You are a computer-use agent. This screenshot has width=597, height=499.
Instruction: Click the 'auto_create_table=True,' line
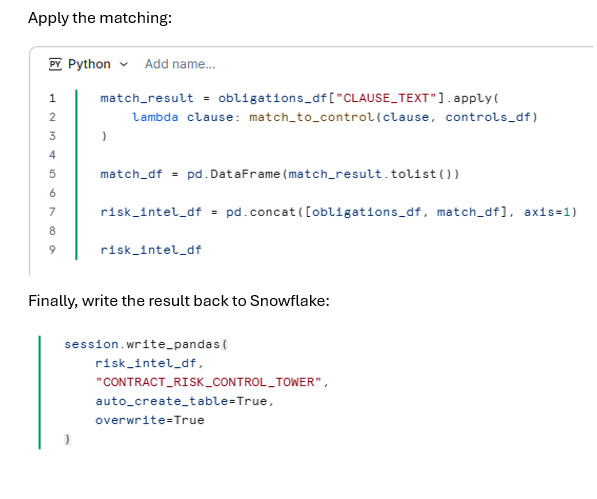pyautogui.click(x=185, y=401)
